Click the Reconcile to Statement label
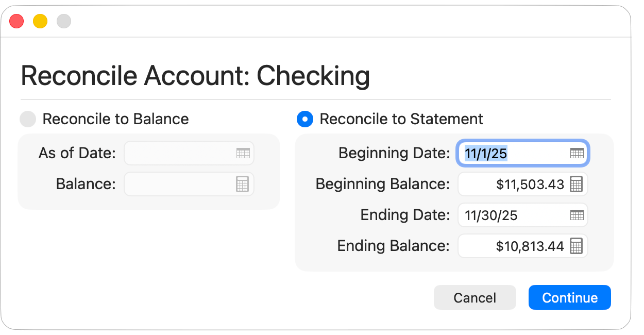Viewport: 644px width, 335px height. pyautogui.click(x=401, y=119)
